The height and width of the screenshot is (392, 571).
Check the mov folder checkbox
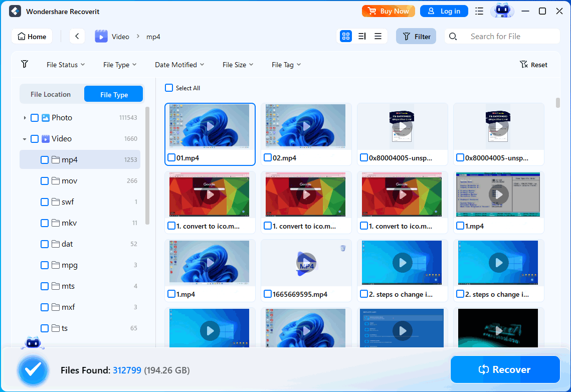pyautogui.click(x=45, y=181)
